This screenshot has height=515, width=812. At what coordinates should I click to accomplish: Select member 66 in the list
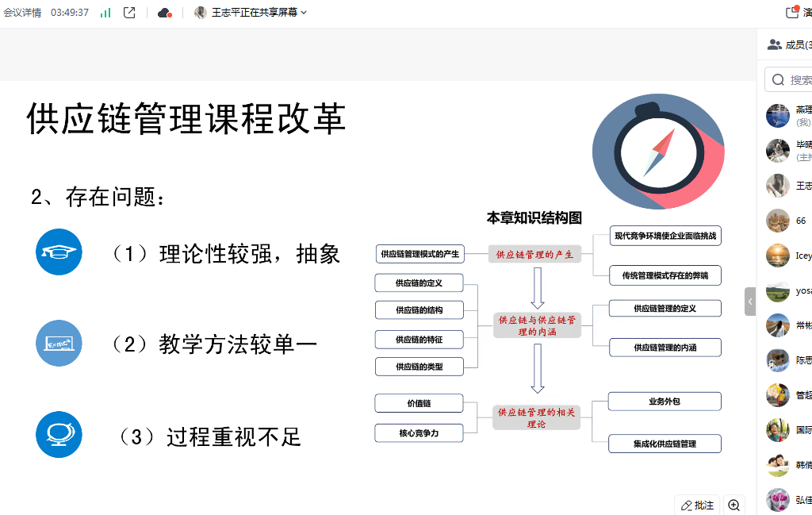[x=779, y=221]
